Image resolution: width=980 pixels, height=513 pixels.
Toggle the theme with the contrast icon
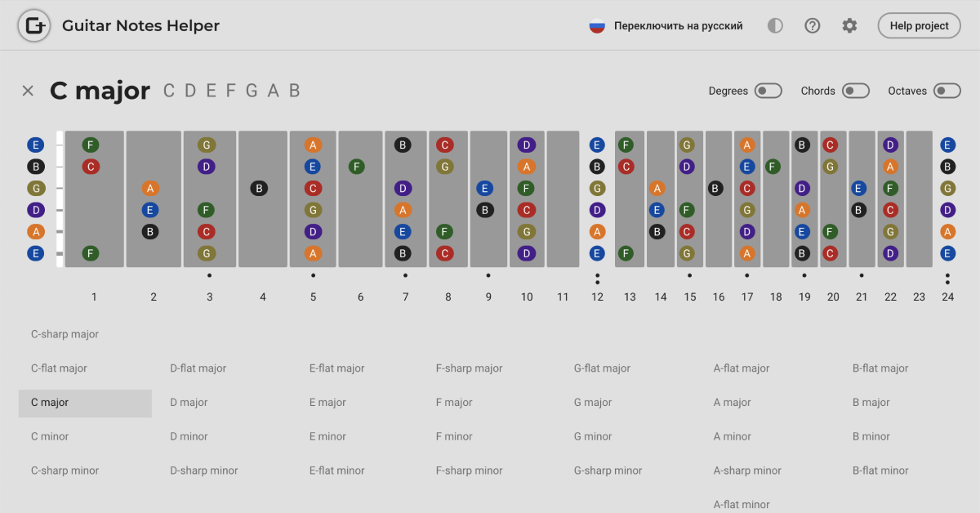pos(774,25)
